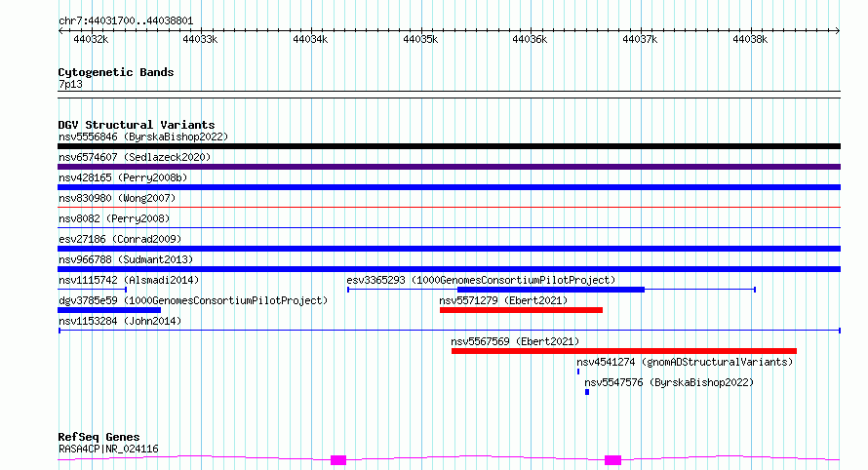
Task: Open esv3365293 1000Genomes label
Action: (481, 280)
